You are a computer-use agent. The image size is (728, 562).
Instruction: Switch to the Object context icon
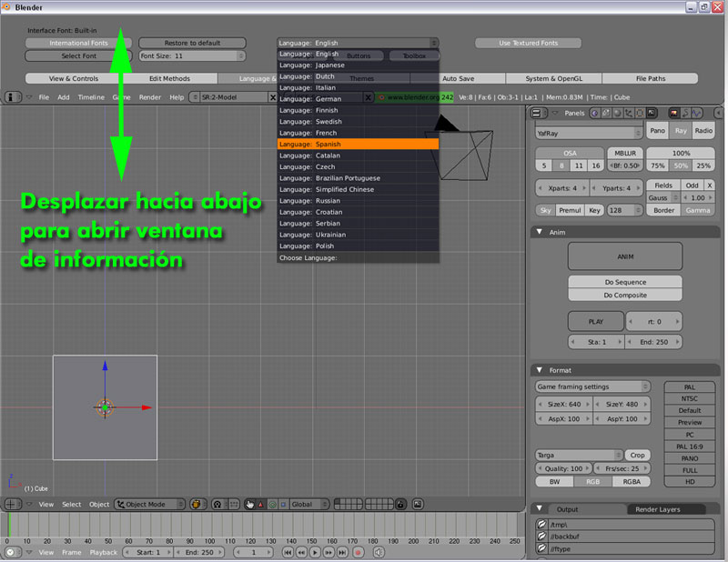click(628, 113)
